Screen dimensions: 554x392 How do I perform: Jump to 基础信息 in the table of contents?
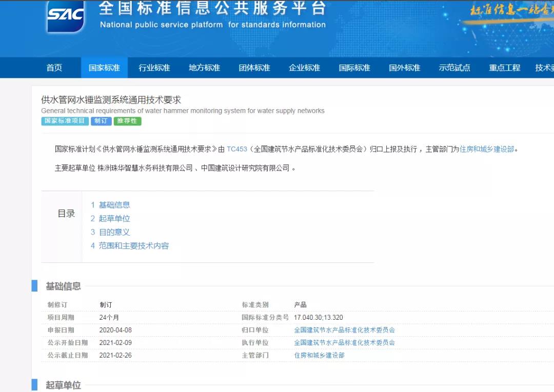pyautogui.click(x=114, y=205)
